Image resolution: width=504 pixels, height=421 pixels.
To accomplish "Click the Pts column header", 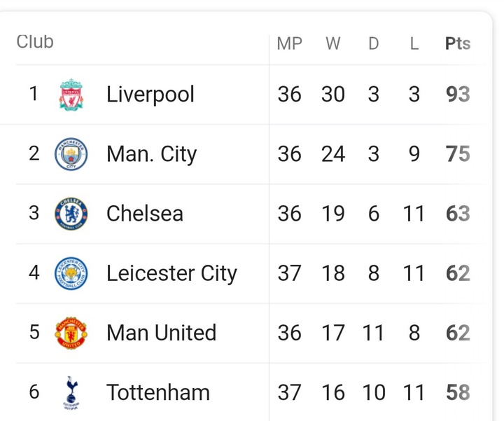I will point(458,43).
